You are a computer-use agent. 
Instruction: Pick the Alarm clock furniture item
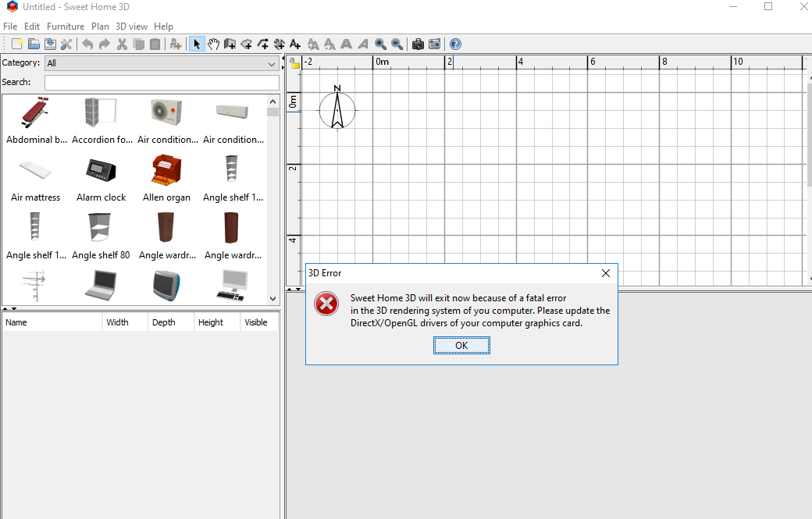(101, 179)
